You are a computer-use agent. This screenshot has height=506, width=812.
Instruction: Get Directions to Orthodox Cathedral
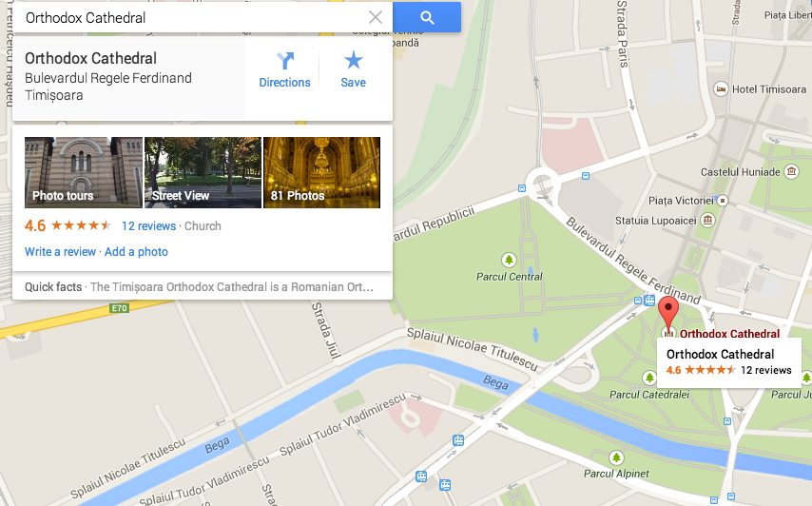coord(284,70)
